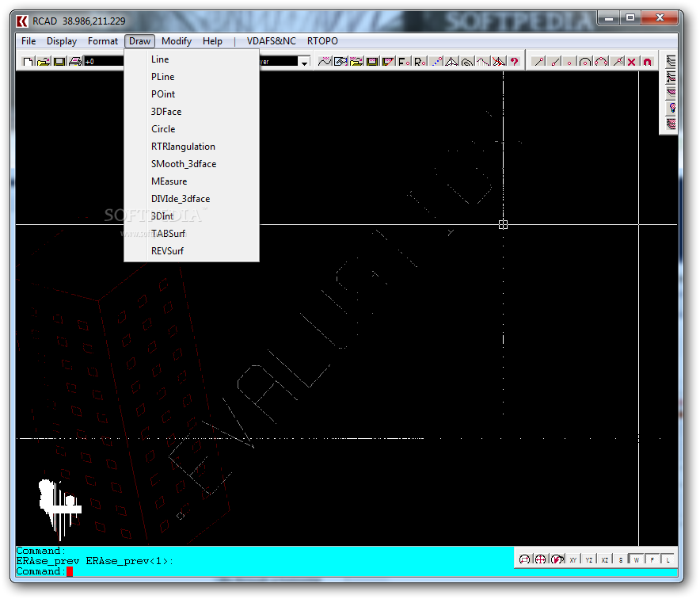Click the blue dotted line toolbar icon

click(436, 62)
